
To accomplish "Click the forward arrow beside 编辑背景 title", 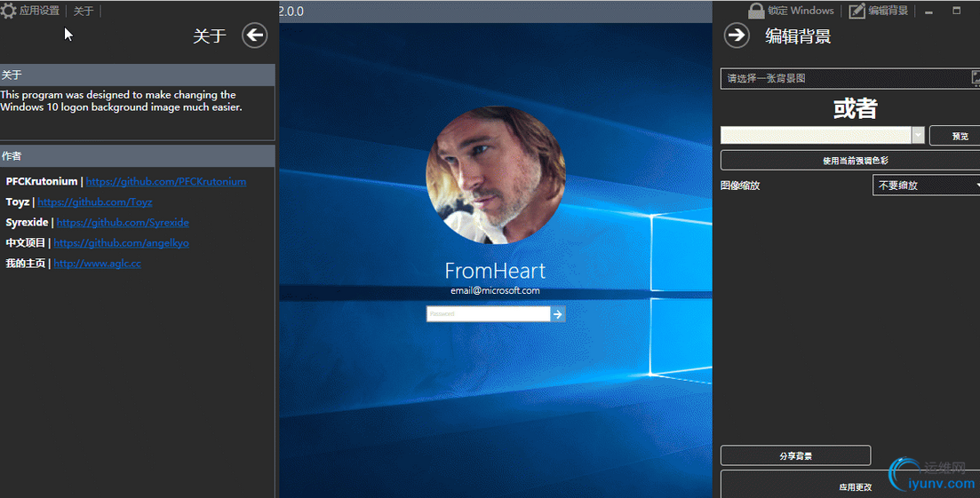I will 737,36.
